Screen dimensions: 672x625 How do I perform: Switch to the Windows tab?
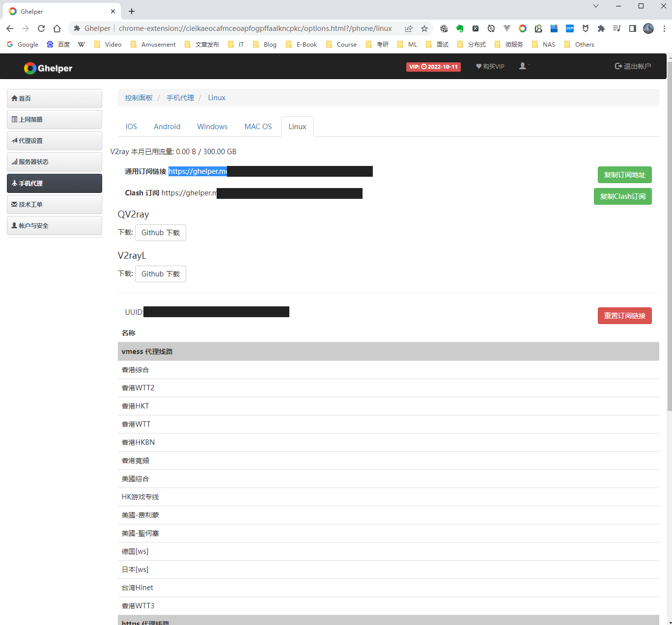[x=212, y=127]
